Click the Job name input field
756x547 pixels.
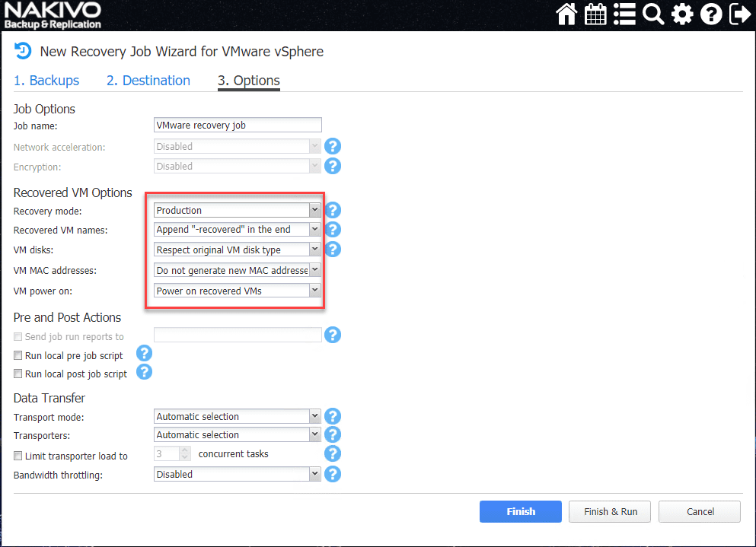(x=237, y=124)
